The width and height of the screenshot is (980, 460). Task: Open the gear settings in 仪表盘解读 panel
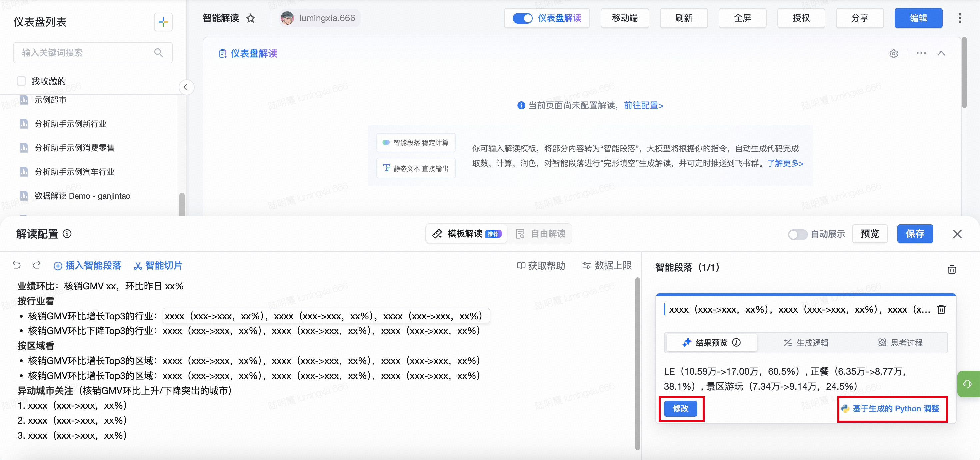(893, 54)
